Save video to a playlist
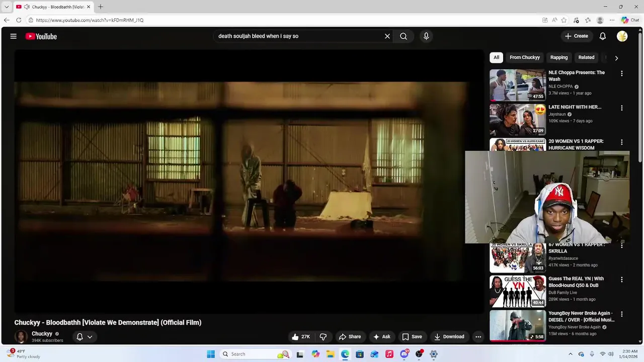 [x=412, y=337]
